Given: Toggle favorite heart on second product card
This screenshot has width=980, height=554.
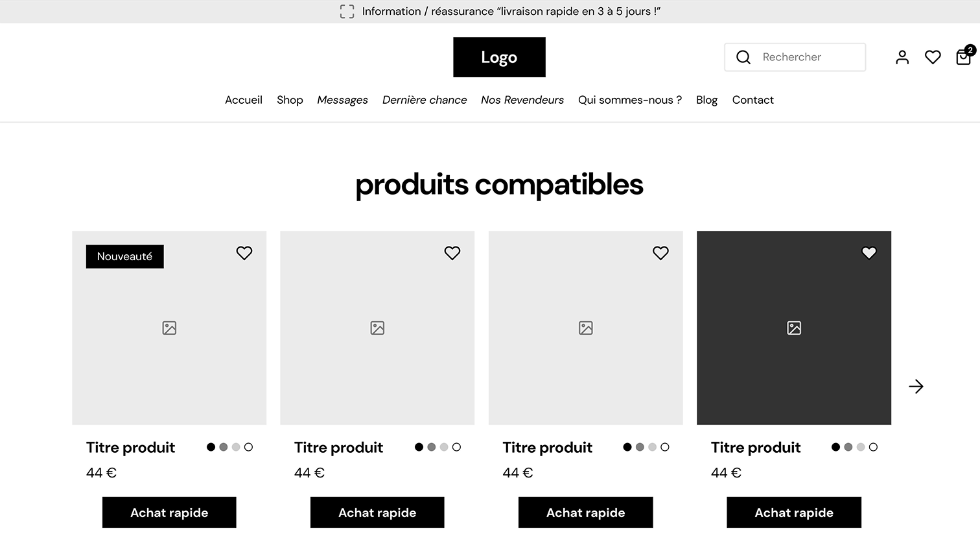Looking at the screenshot, I should click(x=452, y=253).
